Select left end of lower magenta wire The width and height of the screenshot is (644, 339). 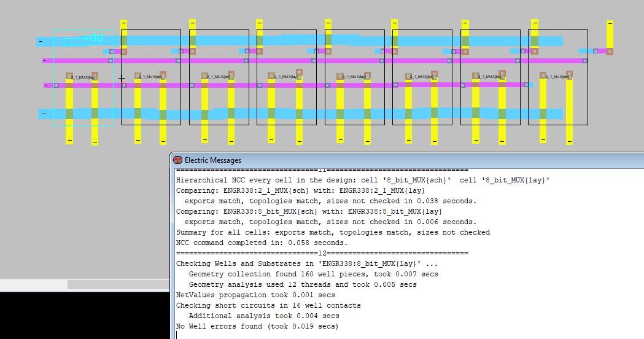[47, 85]
